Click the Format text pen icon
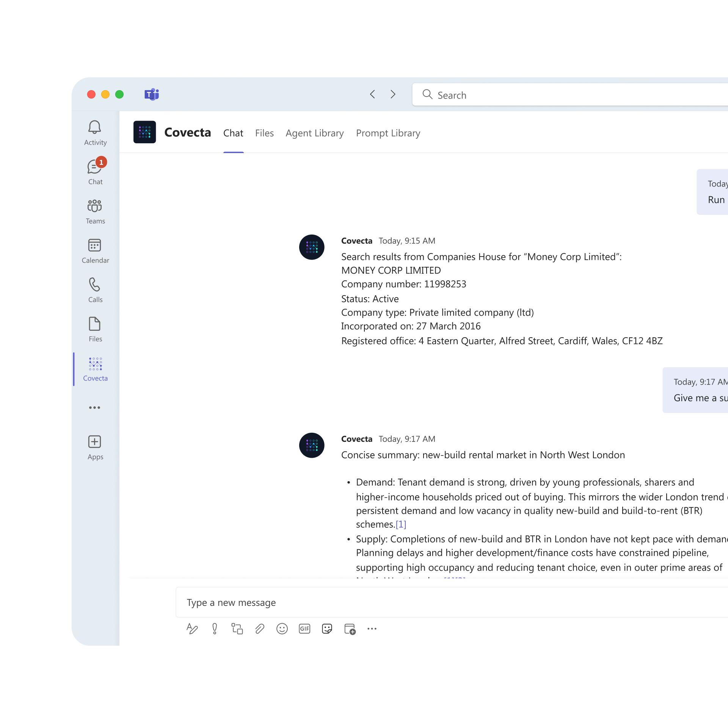Viewport: 728px width, 723px height. (192, 629)
